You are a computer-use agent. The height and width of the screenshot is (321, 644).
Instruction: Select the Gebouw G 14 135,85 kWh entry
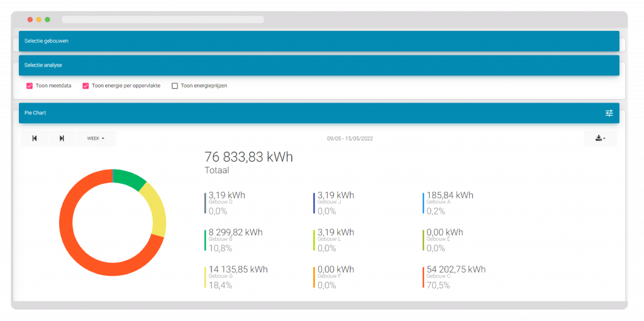tap(236, 278)
